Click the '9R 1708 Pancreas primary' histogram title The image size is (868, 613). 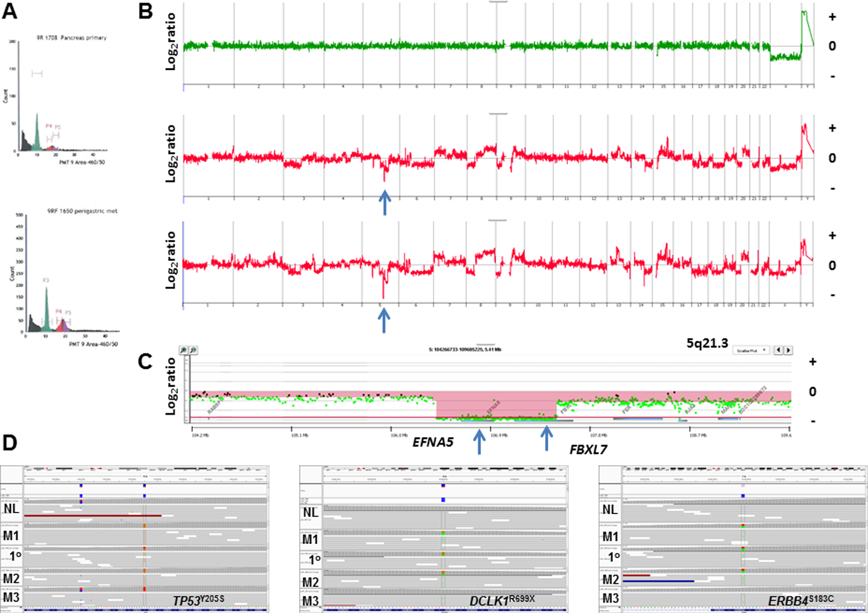coord(71,38)
